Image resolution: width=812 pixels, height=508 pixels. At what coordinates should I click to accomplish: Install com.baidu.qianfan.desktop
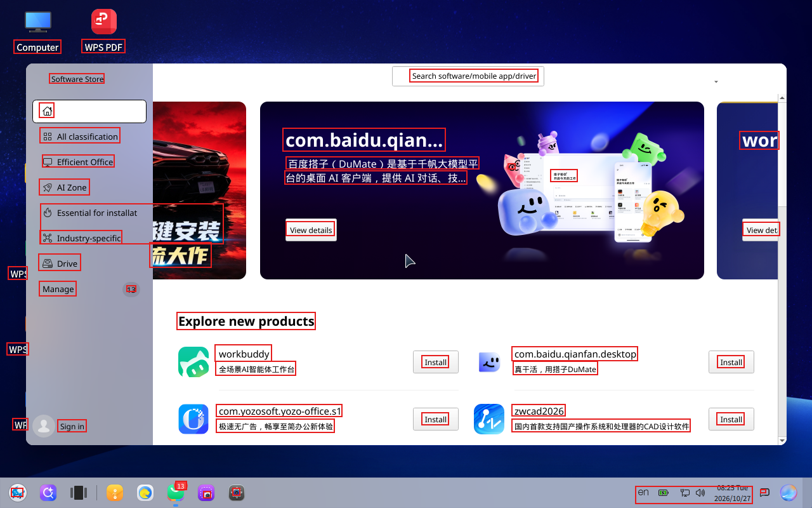pos(731,362)
